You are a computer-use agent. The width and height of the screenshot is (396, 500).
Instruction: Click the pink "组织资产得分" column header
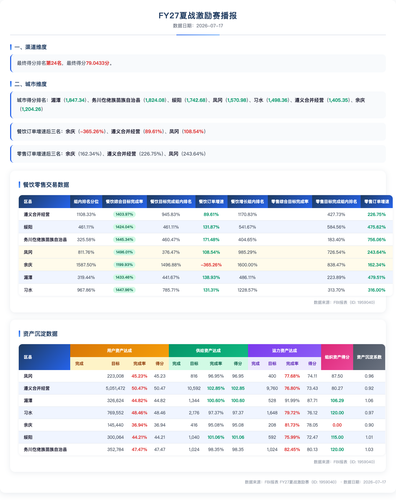pyautogui.click(x=337, y=357)
